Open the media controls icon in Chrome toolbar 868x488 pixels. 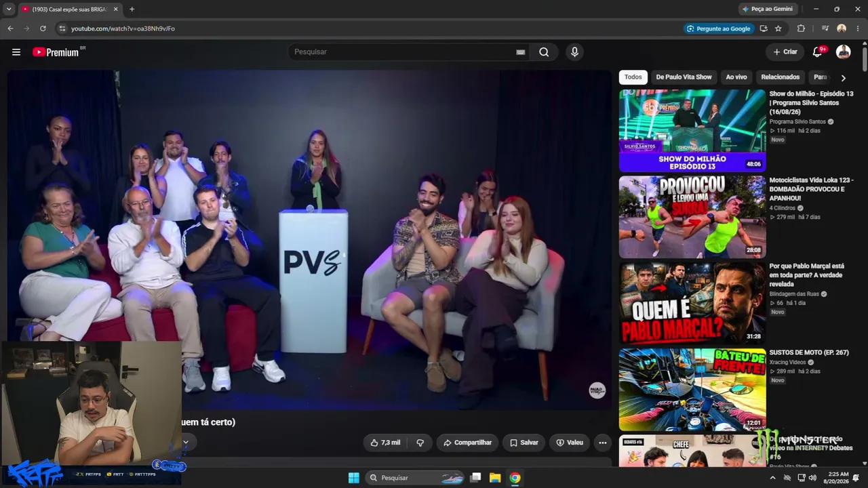click(x=825, y=28)
